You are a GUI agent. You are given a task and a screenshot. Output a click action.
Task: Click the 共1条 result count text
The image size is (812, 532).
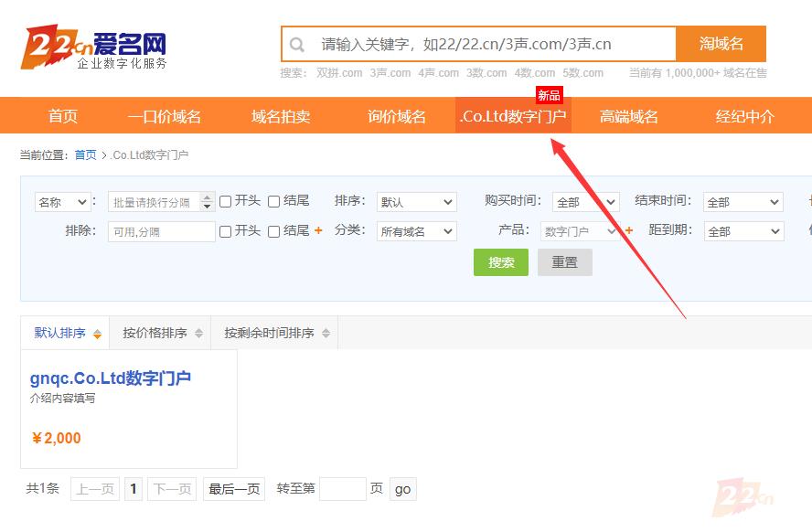coord(42,488)
